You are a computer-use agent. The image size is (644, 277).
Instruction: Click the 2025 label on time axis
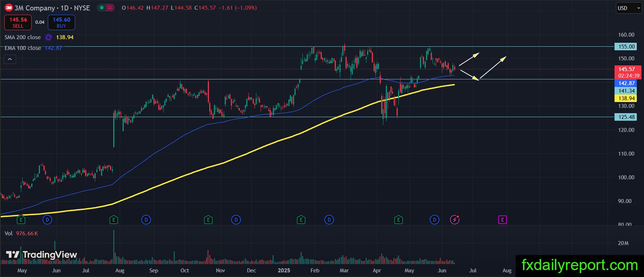coord(283,271)
